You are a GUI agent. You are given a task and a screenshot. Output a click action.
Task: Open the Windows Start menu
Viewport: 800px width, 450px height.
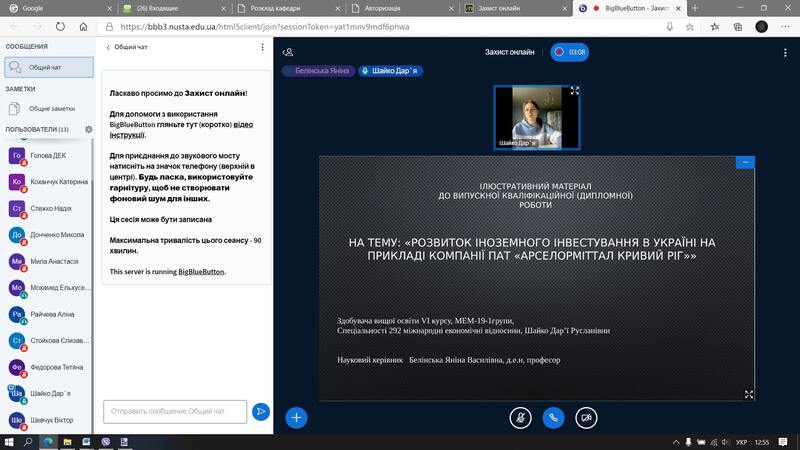9,442
